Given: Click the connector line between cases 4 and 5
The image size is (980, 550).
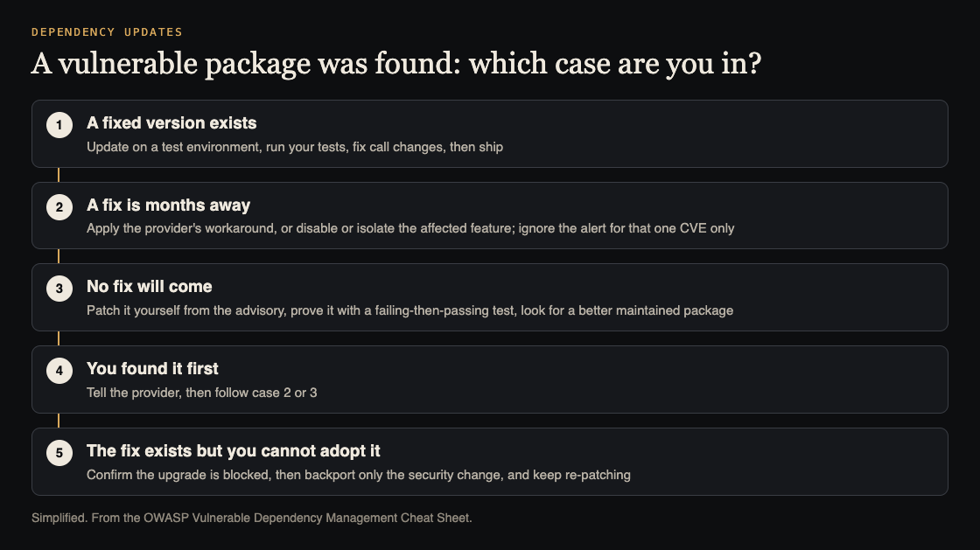Looking at the screenshot, I should pyautogui.click(x=59, y=421).
